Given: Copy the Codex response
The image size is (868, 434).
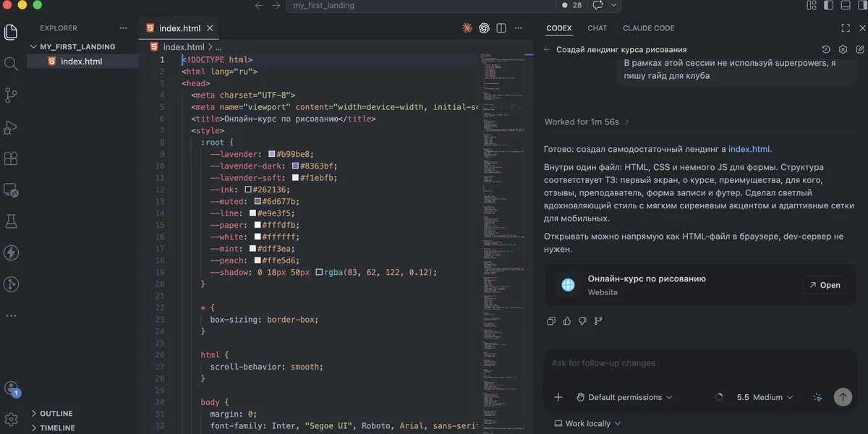Looking at the screenshot, I should 551,321.
